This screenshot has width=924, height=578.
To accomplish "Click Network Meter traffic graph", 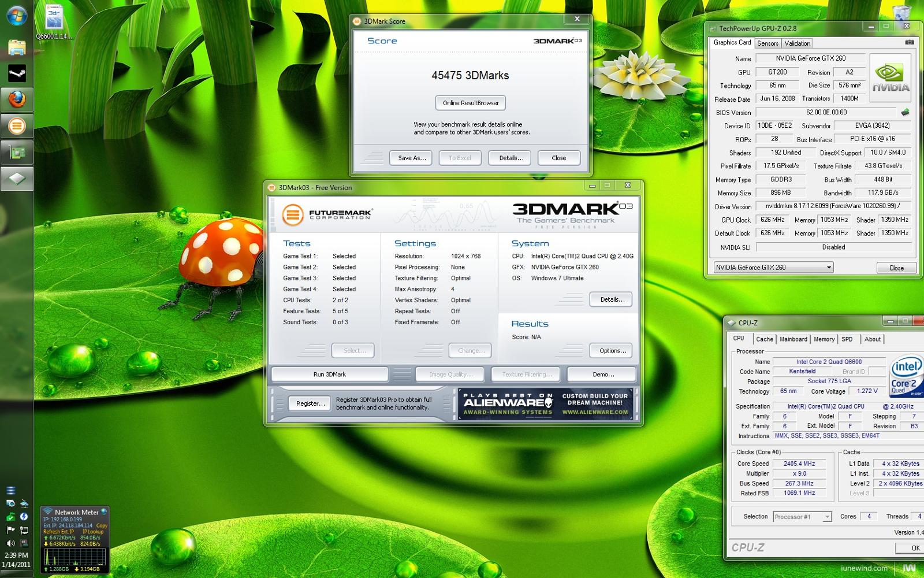I will click(x=74, y=556).
